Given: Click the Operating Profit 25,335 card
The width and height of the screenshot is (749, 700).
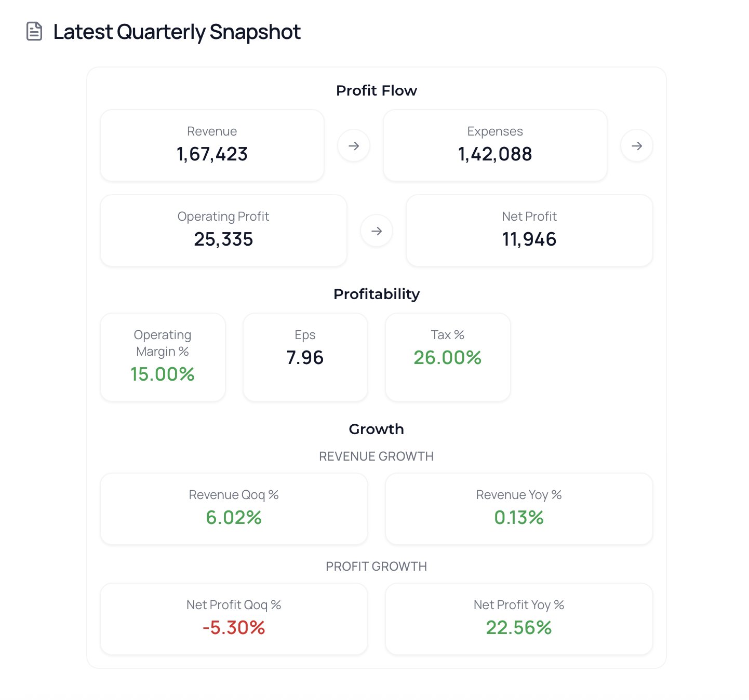Looking at the screenshot, I should click(x=223, y=231).
